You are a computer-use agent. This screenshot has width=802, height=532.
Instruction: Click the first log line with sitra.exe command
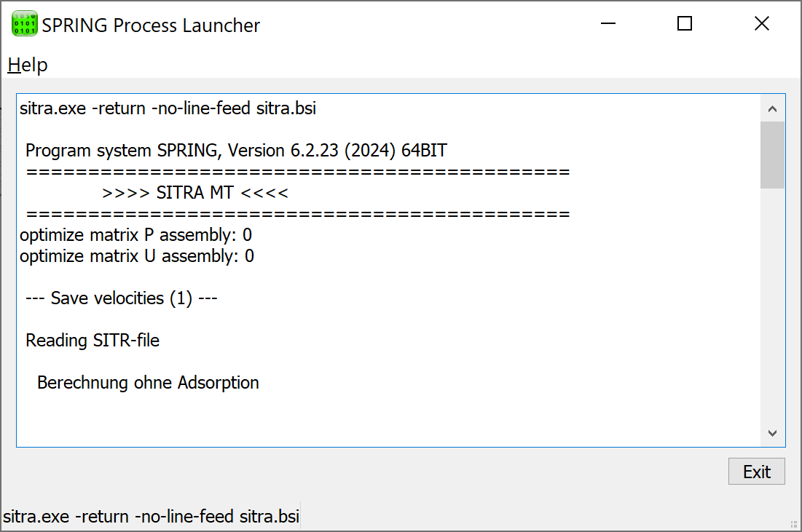(168, 108)
